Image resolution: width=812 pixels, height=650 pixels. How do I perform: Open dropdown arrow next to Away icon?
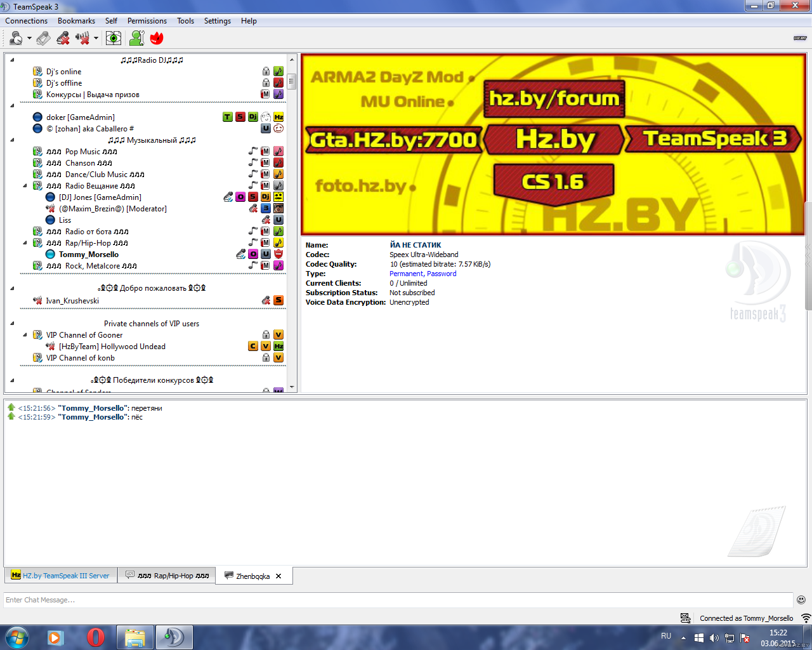click(x=29, y=39)
